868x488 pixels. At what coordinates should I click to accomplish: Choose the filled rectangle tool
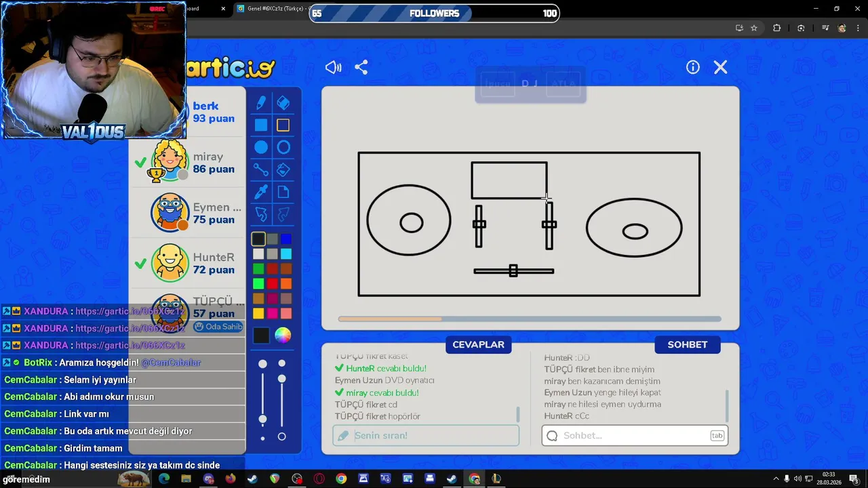[261, 125]
